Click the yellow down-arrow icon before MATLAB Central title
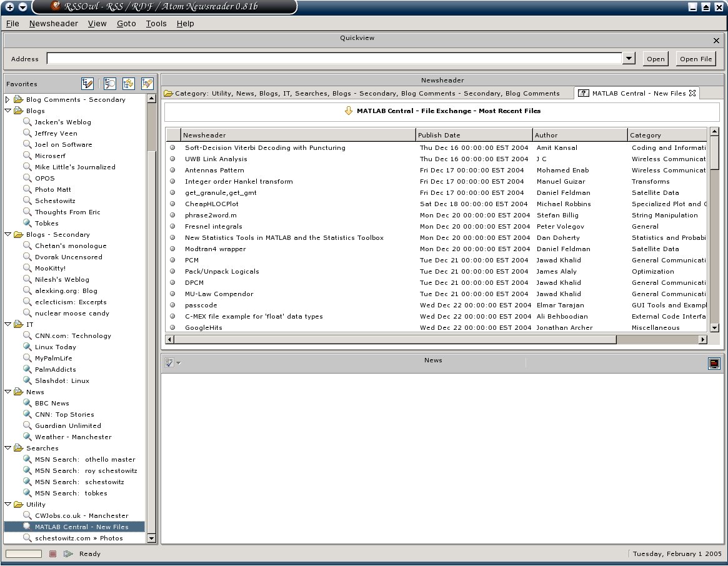Screen dimensions: 728x566 (349, 111)
